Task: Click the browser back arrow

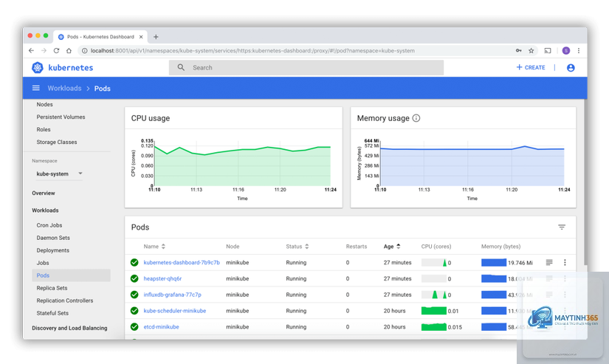Action: 32,50
